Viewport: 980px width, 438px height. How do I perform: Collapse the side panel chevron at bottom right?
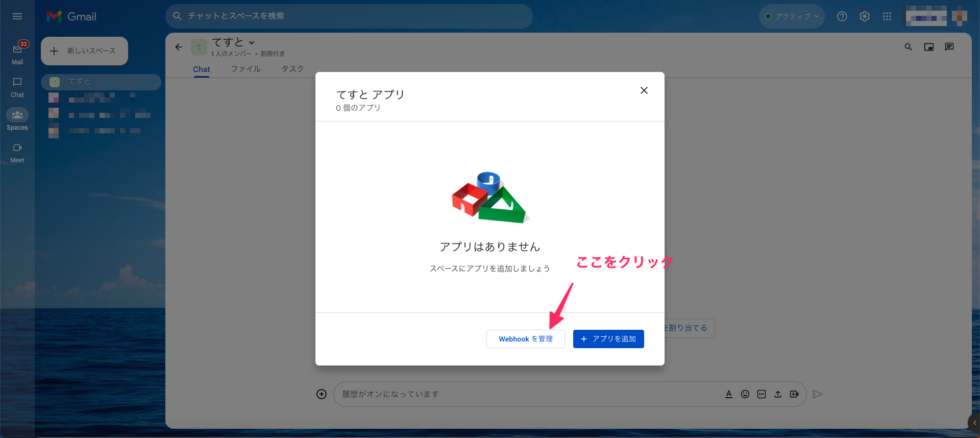[974, 423]
